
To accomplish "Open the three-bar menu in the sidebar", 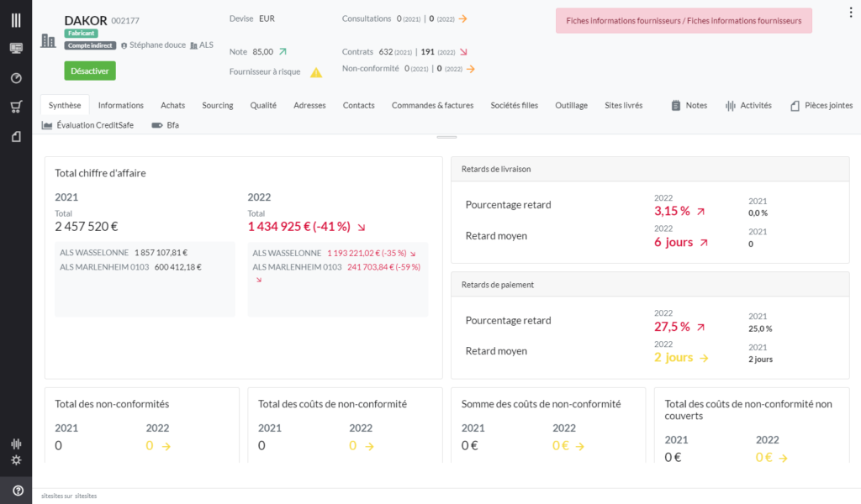I will (16, 19).
